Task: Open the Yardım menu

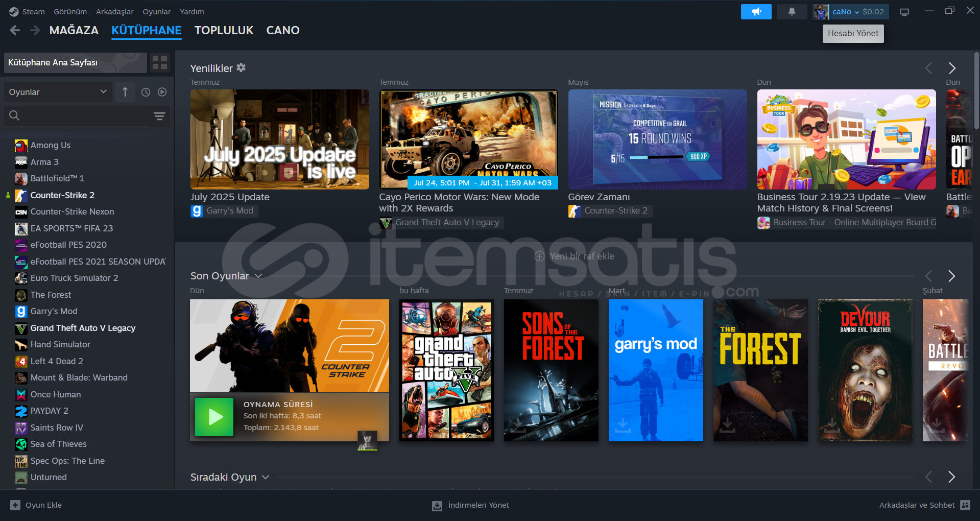Action: click(192, 12)
